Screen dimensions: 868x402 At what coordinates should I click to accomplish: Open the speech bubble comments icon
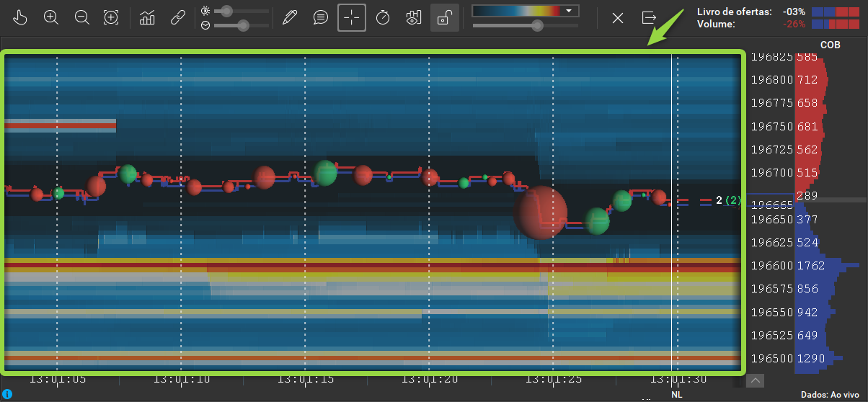click(x=321, y=17)
